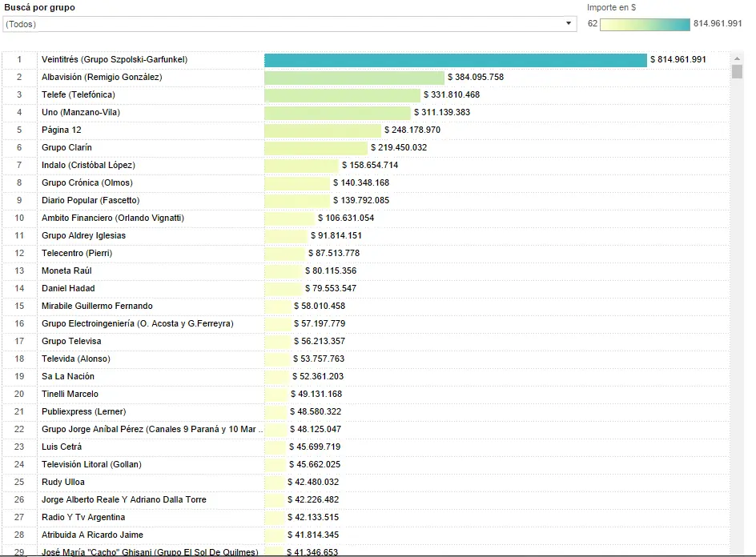Click the Indalo (Cristóbal López) bar
This screenshot has width=756, height=557.
pos(301,166)
